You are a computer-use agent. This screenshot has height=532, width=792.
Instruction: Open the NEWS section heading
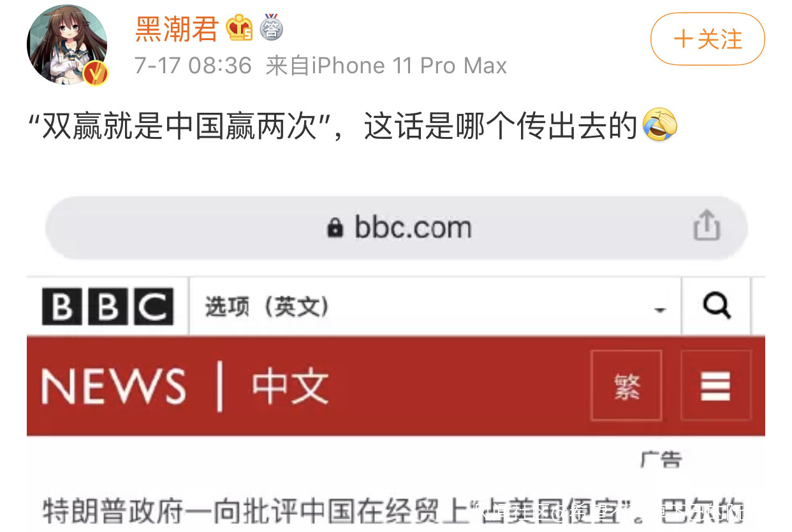point(114,386)
